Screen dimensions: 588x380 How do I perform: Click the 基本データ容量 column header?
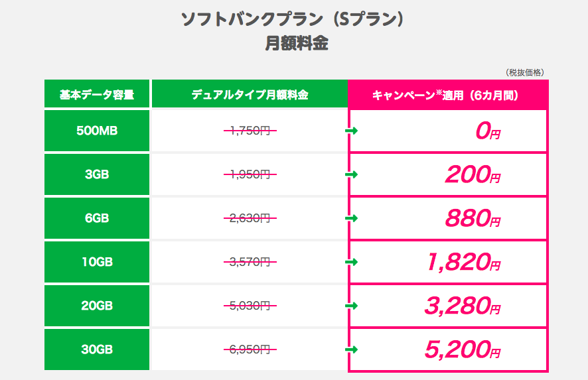point(97,94)
